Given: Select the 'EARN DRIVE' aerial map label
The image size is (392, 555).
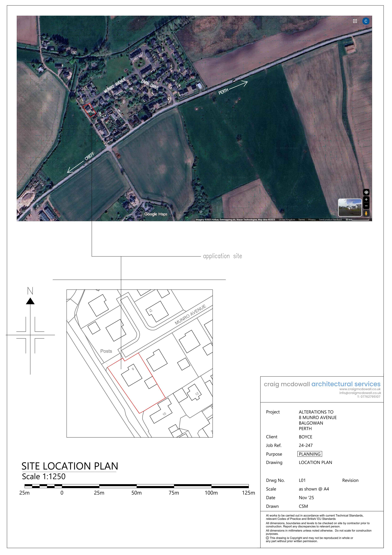Looking at the screenshot, I should (150, 85).
